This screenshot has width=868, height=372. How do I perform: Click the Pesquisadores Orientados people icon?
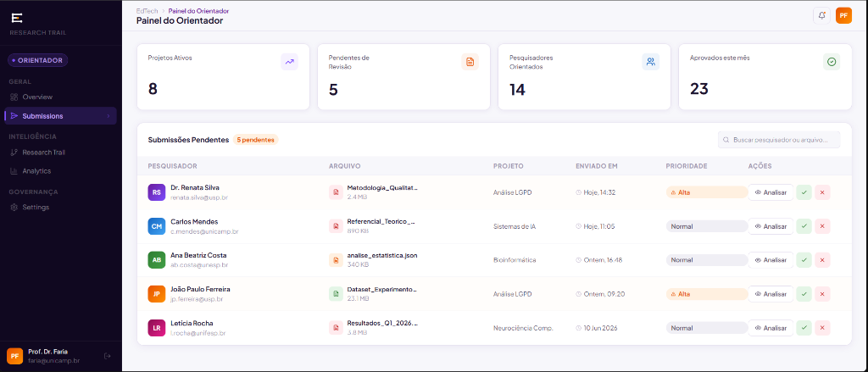[x=650, y=62]
